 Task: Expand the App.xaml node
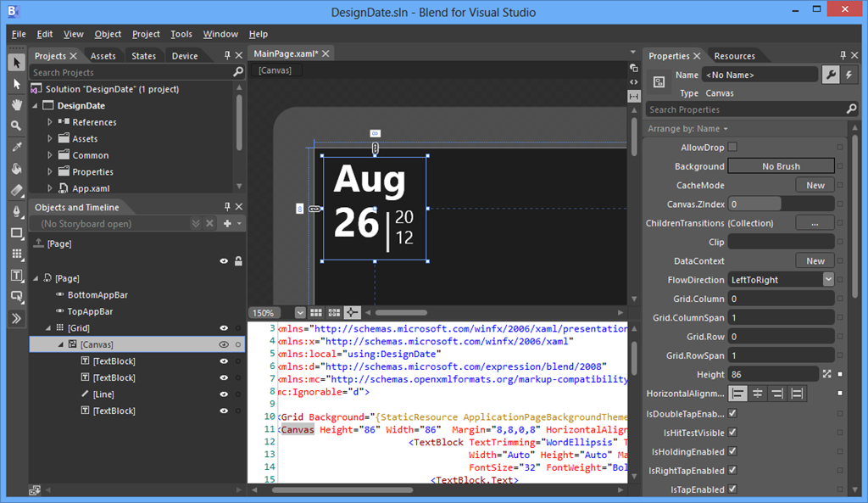point(50,188)
